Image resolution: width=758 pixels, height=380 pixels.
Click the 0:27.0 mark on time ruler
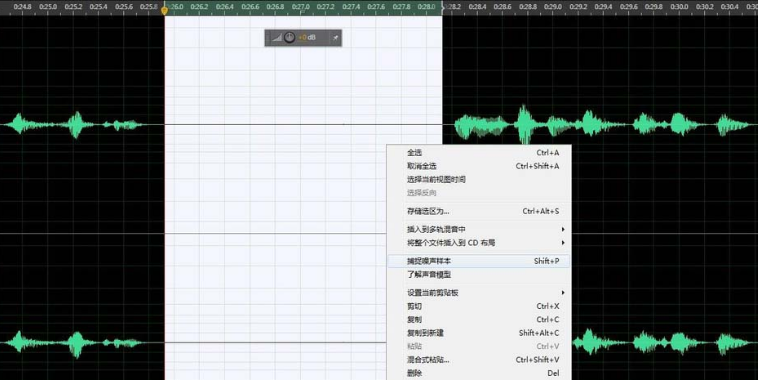click(x=301, y=7)
